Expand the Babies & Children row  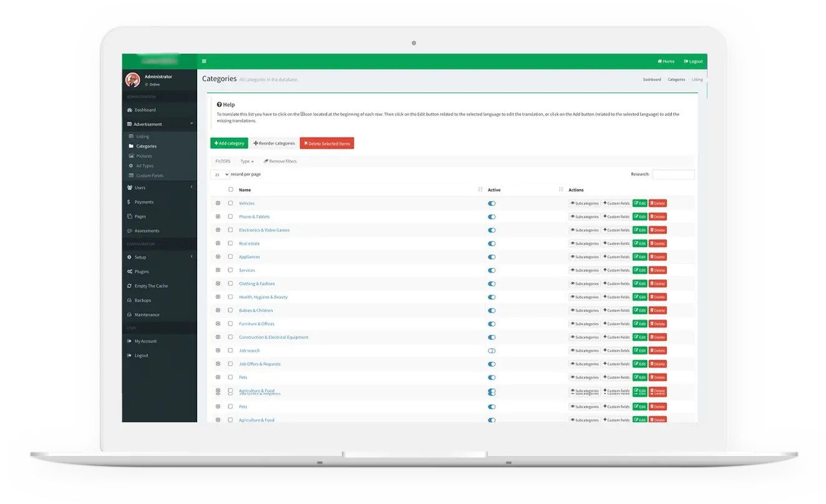tap(218, 311)
